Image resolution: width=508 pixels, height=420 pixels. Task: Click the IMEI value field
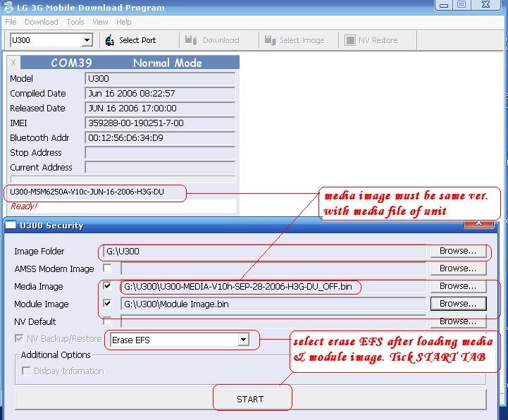[x=160, y=123]
